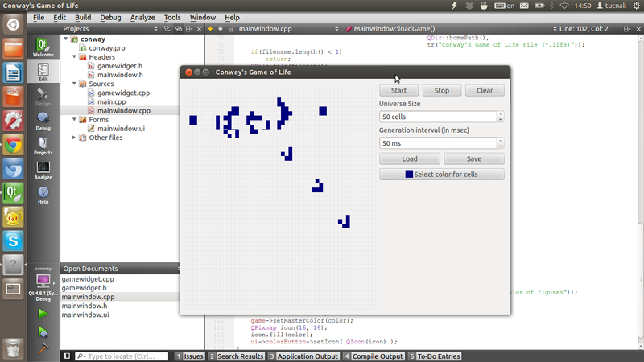Open the Window menu
Screen dimensions: 644x362
[x=203, y=17]
